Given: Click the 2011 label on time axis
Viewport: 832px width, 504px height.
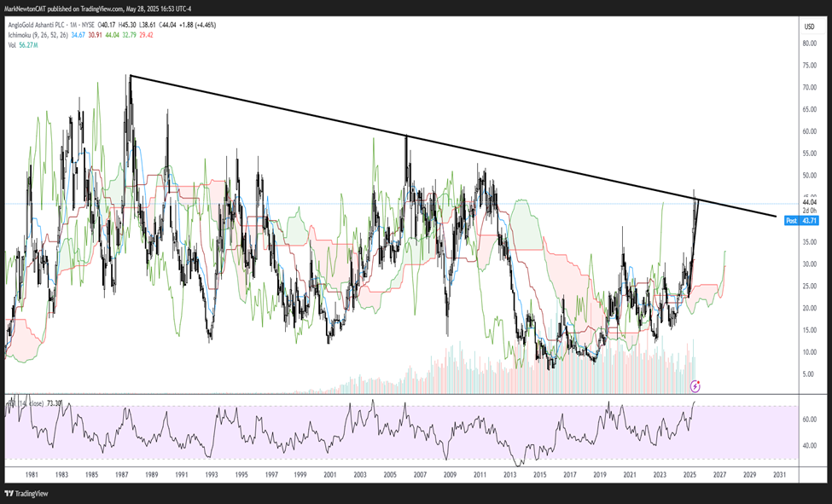Looking at the screenshot, I should pyautogui.click(x=480, y=474).
